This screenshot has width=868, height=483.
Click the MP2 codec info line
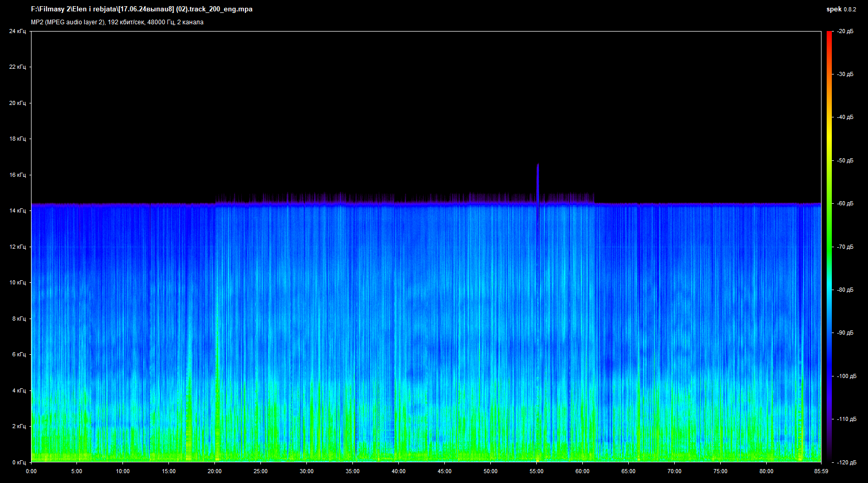click(117, 22)
